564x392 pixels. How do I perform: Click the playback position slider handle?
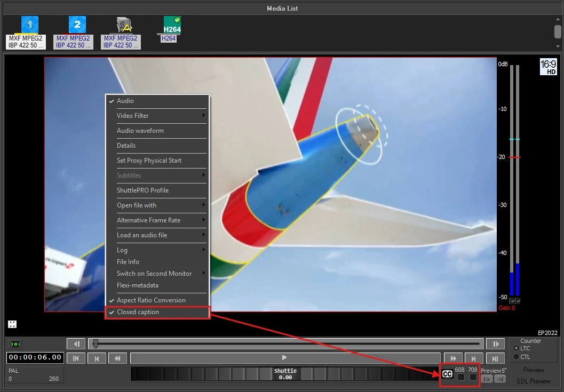96,344
